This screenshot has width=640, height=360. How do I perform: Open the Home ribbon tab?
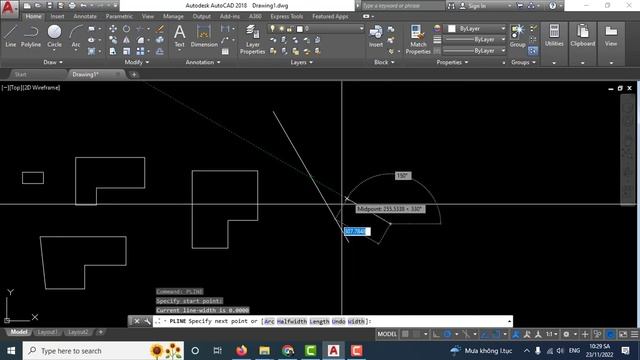coord(33,16)
